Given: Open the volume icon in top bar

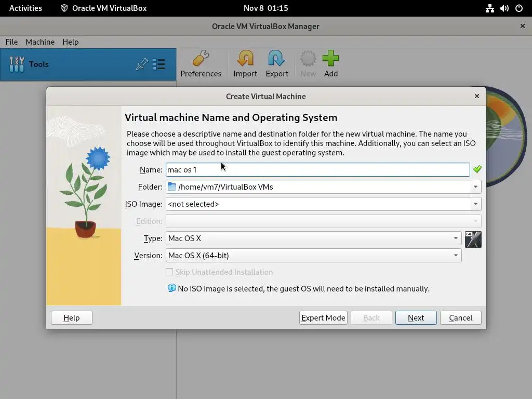Looking at the screenshot, I should 504,8.
